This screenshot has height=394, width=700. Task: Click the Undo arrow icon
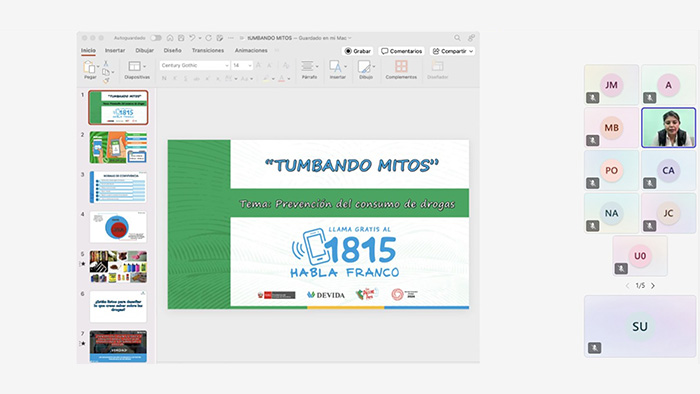click(x=192, y=38)
